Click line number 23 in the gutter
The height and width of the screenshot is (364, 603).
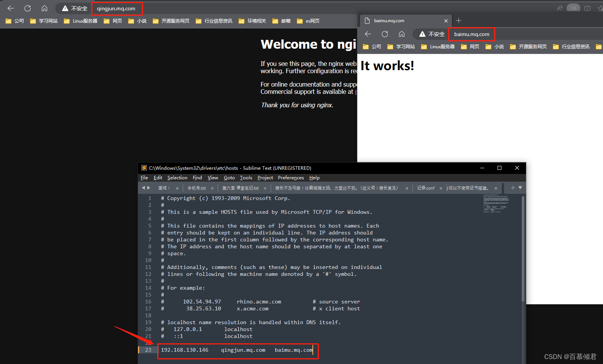pos(148,350)
